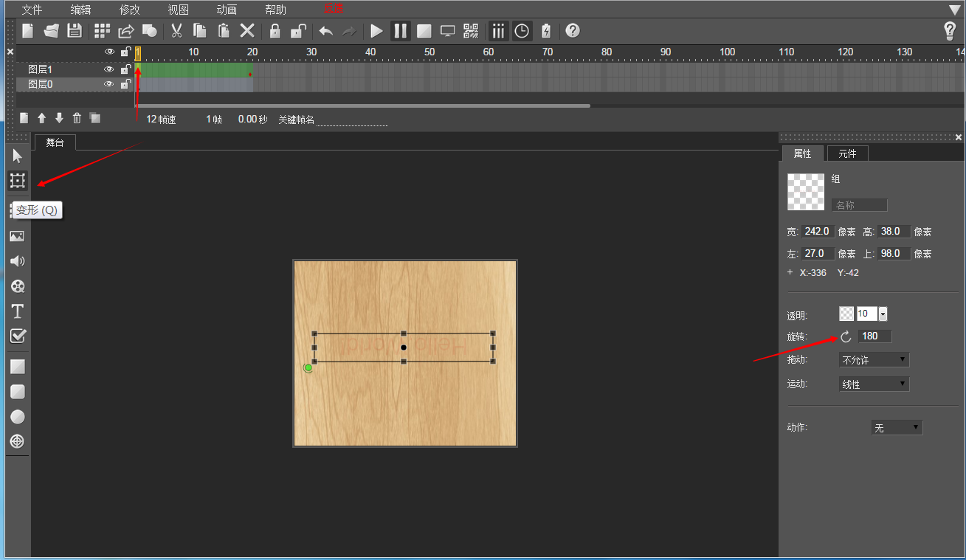
Task: Click the open file folder icon
Action: click(x=51, y=31)
